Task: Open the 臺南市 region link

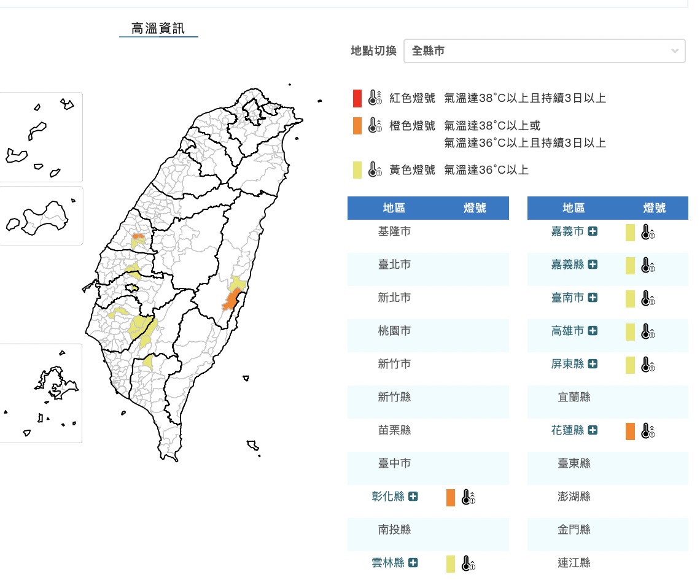Action: point(567,298)
